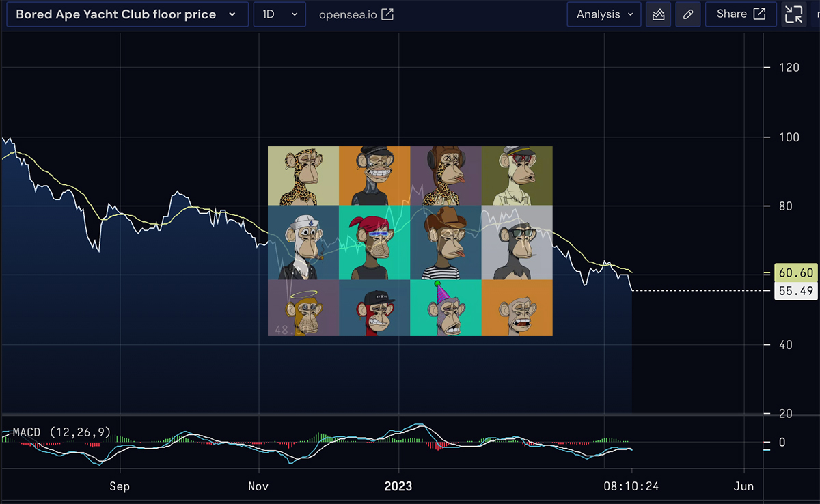The image size is (820, 504).
Task: Click the chart style icon beside Analysis
Action: click(x=659, y=14)
